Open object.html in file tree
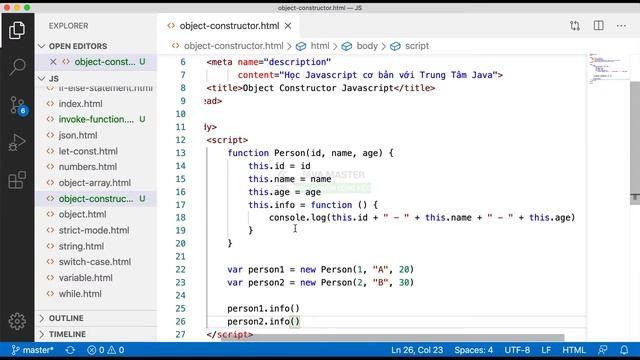This screenshot has height=360, width=640. click(82, 214)
